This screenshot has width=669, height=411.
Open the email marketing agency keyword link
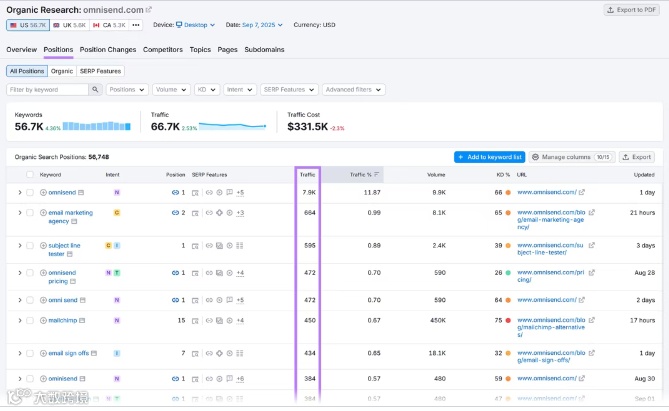70,217
